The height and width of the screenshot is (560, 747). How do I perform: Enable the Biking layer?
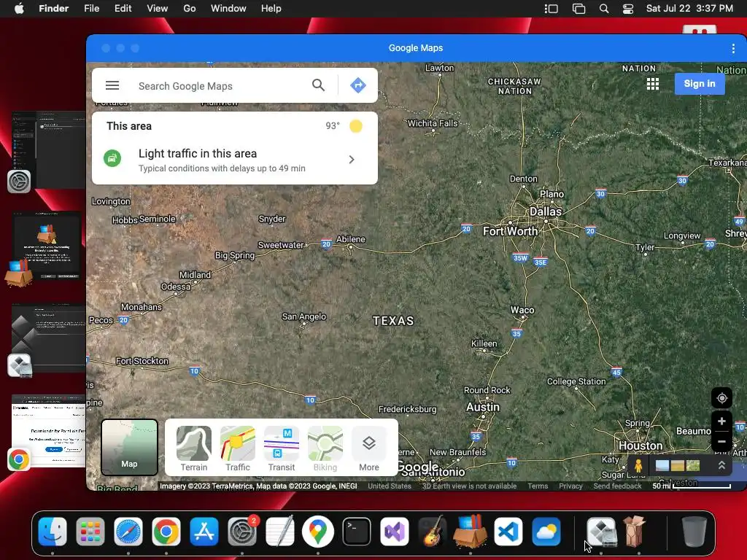coord(325,448)
